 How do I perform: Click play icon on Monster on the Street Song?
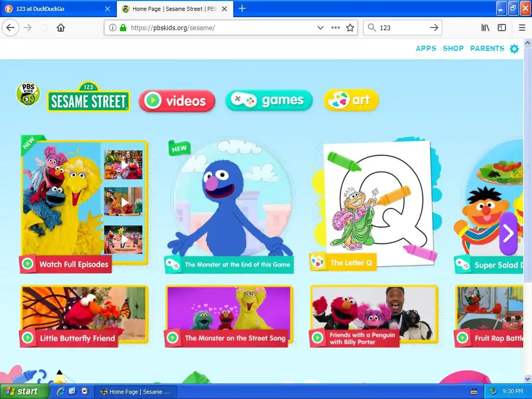pos(172,338)
